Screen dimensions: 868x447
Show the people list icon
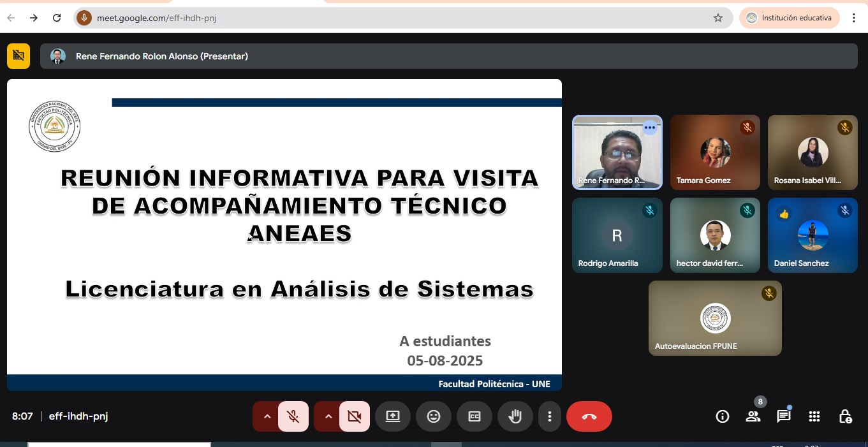[x=753, y=416]
